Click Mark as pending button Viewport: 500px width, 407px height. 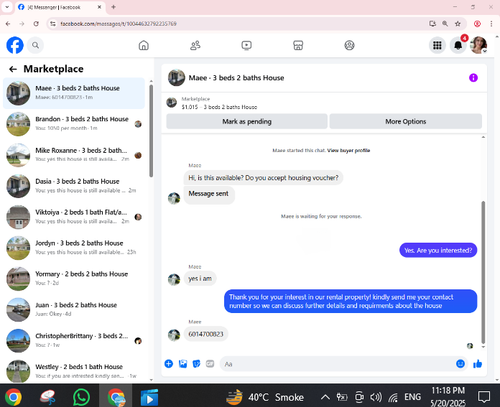247,121
